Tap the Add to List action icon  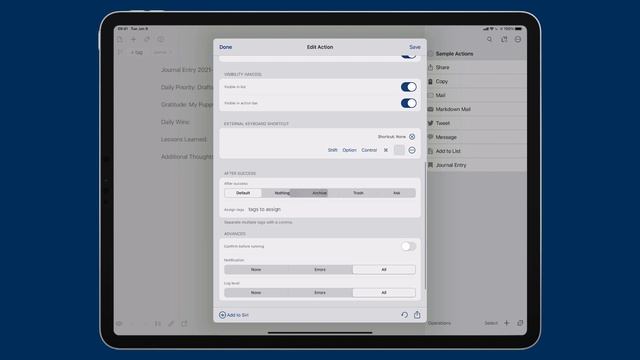[x=430, y=151]
